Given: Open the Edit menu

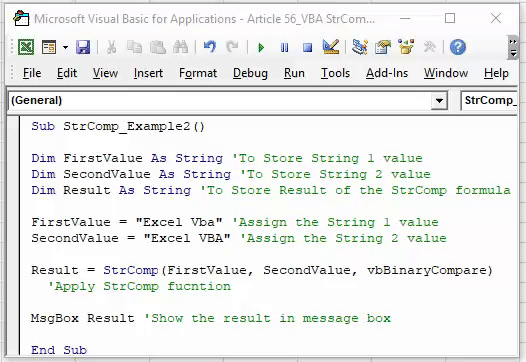Looking at the screenshot, I should click(67, 73).
